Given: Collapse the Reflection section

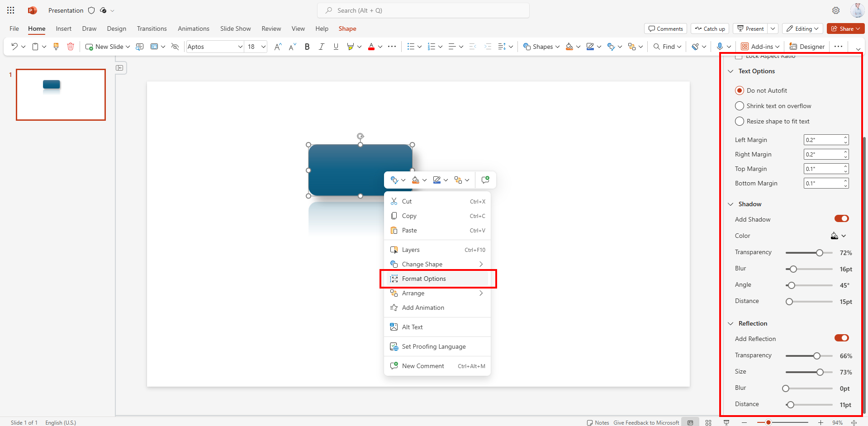Looking at the screenshot, I should click(730, 323).
